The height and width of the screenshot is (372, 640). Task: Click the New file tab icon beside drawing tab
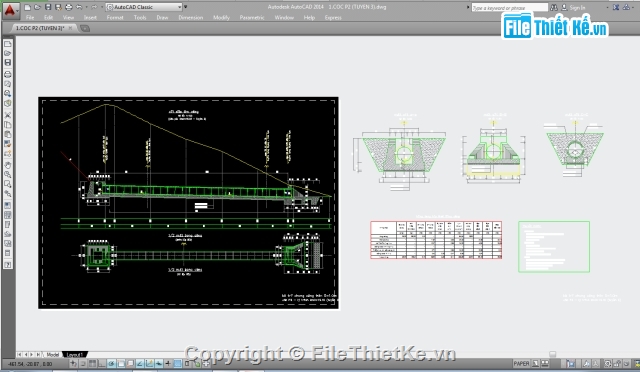point(85,28)
